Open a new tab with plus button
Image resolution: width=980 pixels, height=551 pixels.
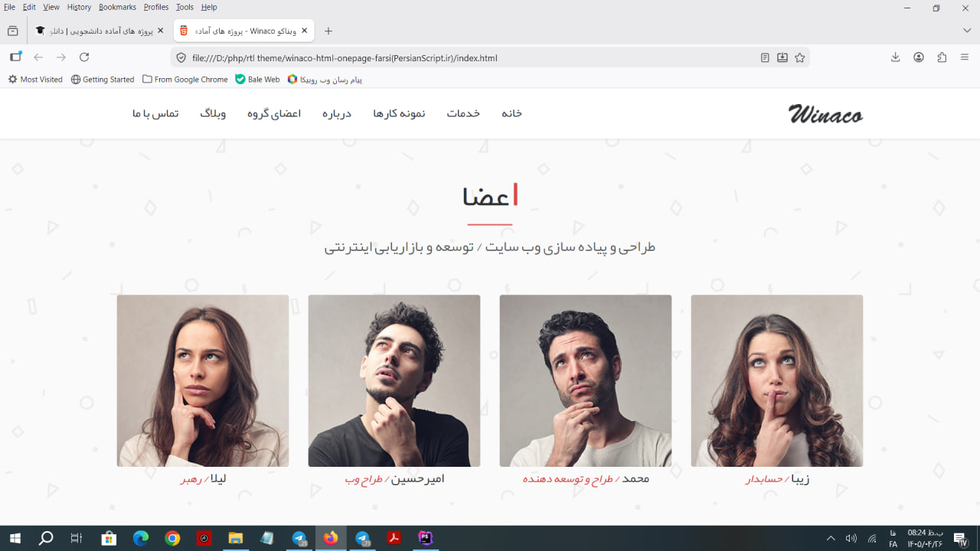[x=328, y=31]
